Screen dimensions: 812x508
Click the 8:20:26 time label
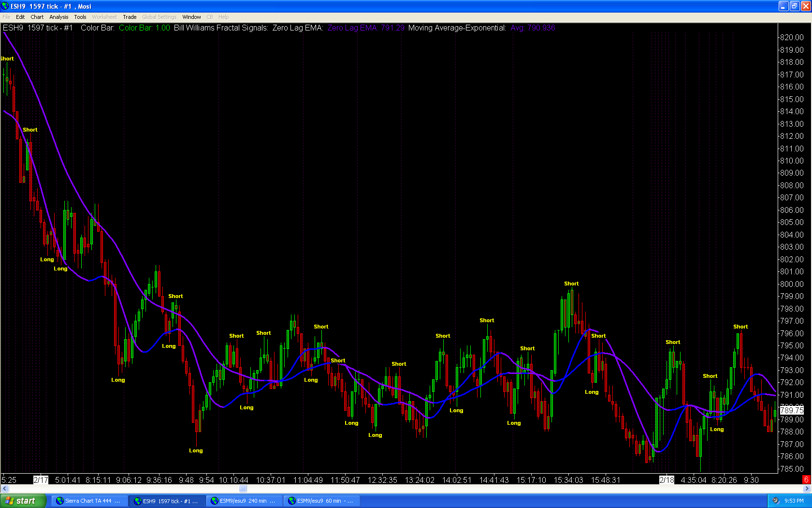(724, 480)
